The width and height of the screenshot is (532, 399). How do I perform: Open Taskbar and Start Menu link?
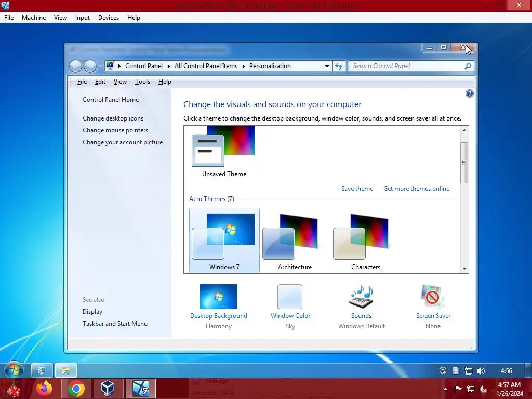pyautogui.click(x=115, y=323)
